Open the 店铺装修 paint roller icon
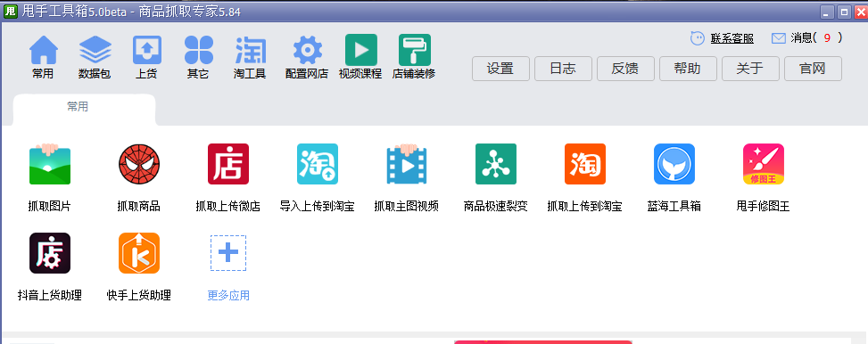 415,50
